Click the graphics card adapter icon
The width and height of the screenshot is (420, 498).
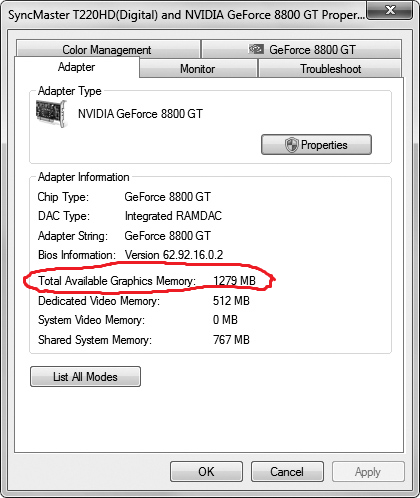pos(51,114)
